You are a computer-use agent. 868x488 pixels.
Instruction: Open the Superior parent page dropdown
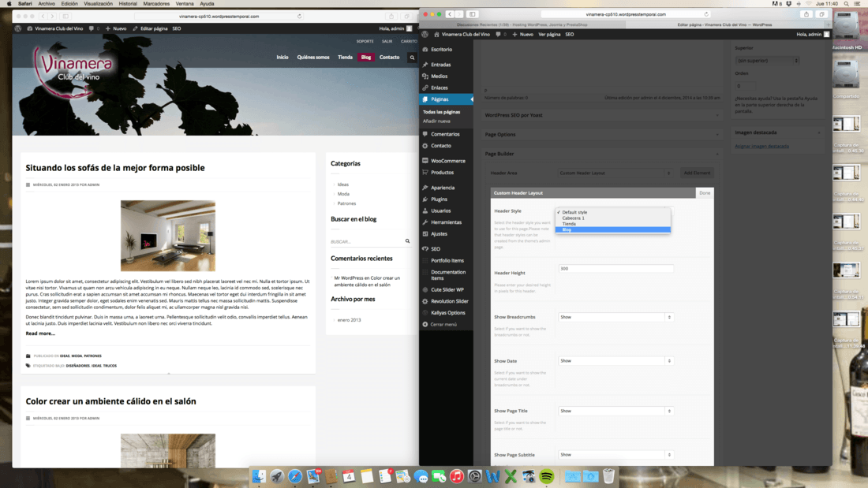coord(767,60)
